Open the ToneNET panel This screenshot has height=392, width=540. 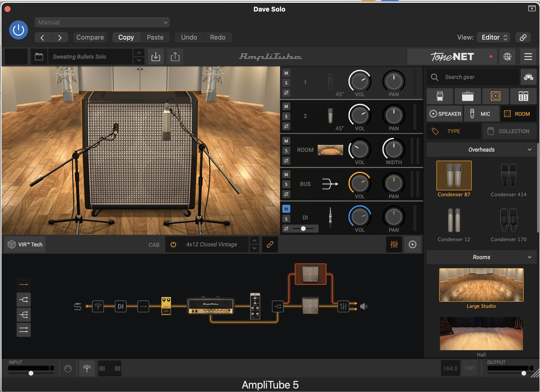[452, 57]
